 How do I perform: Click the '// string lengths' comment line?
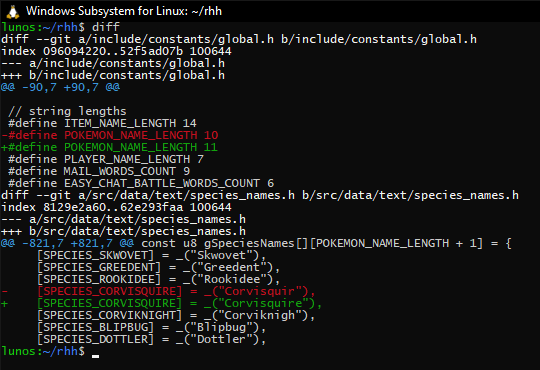(x=67, y=111)
